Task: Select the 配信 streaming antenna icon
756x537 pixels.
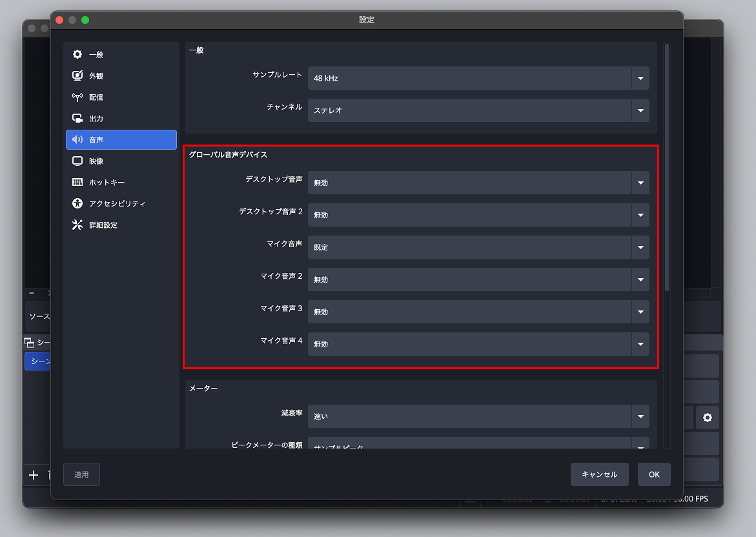Action: pyautogui.click(x=77, y=97)
